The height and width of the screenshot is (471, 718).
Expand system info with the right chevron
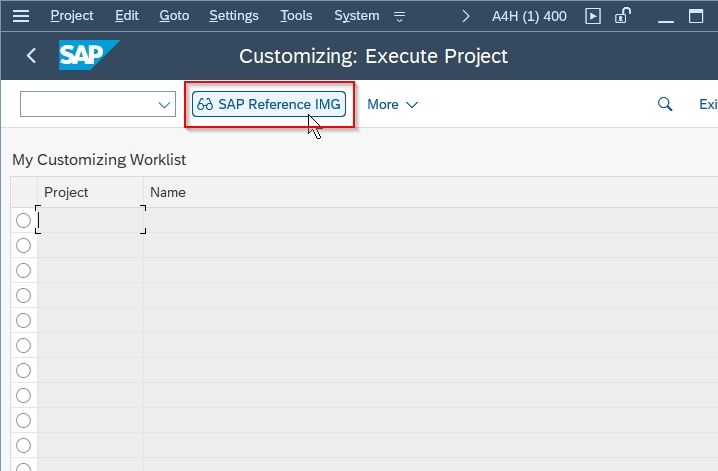coord(466,16)
